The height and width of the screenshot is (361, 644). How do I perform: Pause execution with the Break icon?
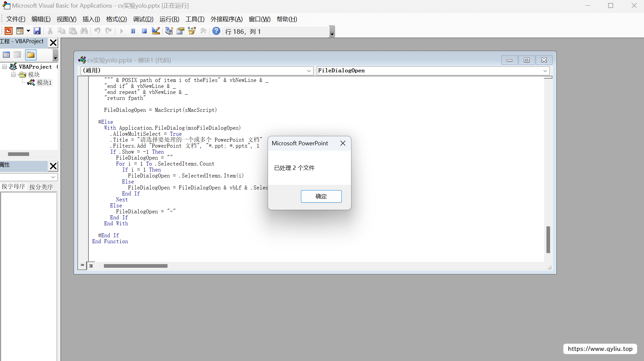133,31
